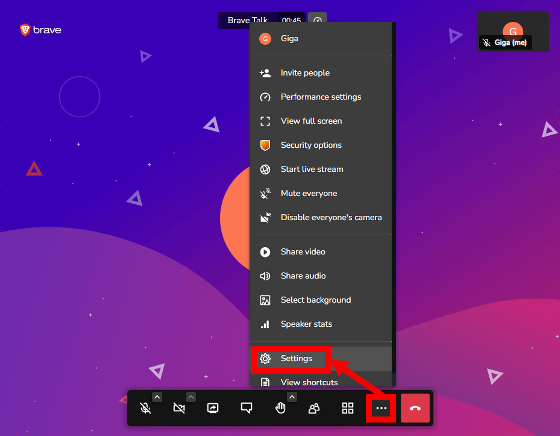Expand reactions arrow above raise hand
This screenshot has width=560, height=436.
pyautogui.click(x=292, y=397)
